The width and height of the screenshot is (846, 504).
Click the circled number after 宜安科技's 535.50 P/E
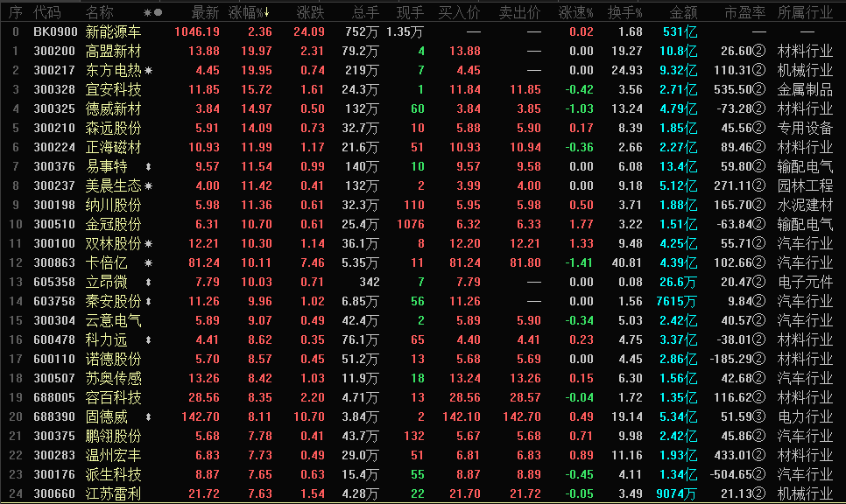pos(758,89)
